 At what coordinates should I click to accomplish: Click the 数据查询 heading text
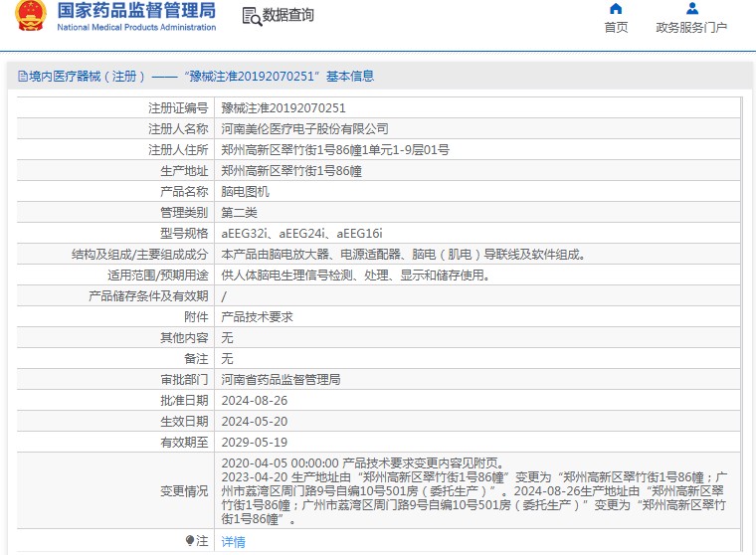[x=288, y=16]
